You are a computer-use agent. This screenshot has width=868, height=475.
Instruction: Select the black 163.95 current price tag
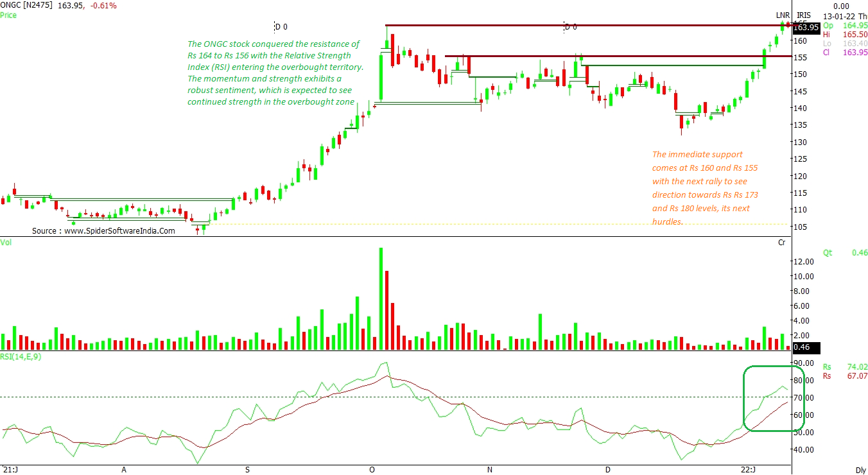coord(806,27)
